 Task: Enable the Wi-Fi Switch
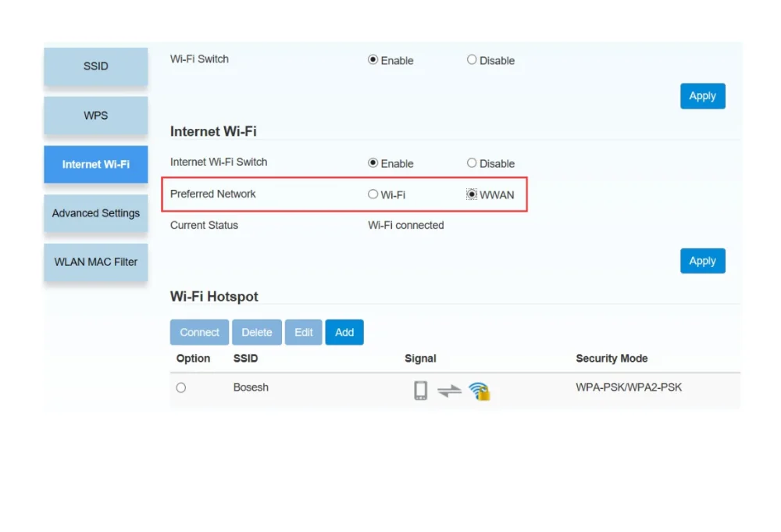click(373, 60)
